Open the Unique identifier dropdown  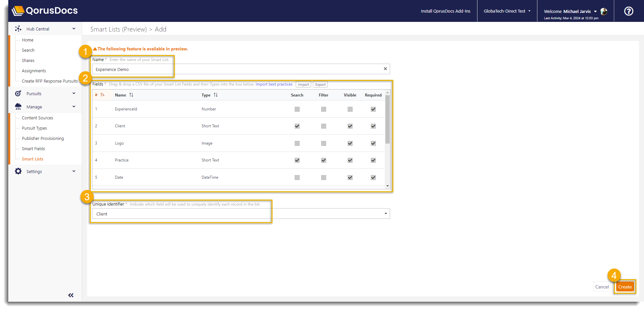point(385,214)
